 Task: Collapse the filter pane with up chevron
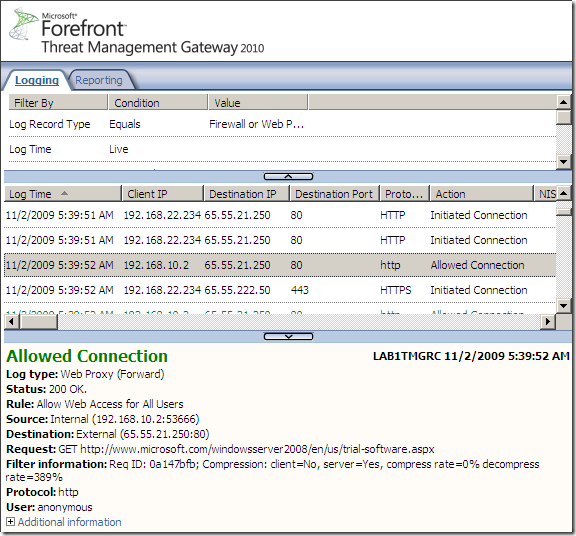(x=288, y=176)
